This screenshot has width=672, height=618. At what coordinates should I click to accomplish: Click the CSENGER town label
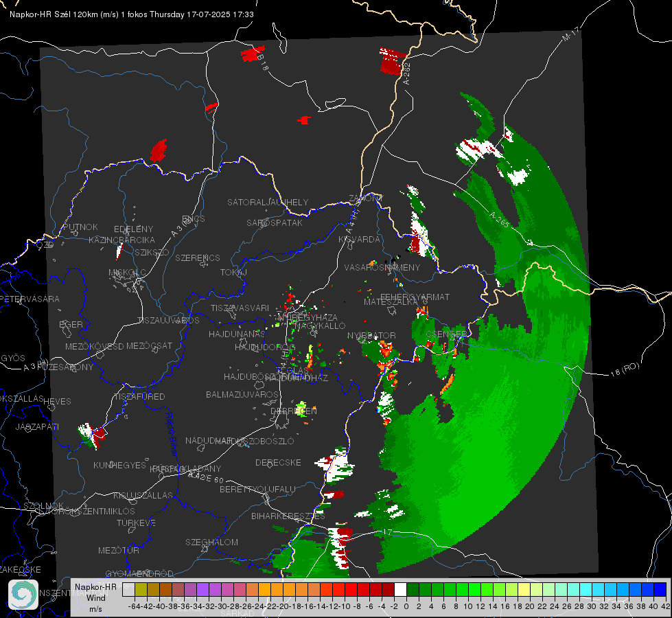coord(446,334)
